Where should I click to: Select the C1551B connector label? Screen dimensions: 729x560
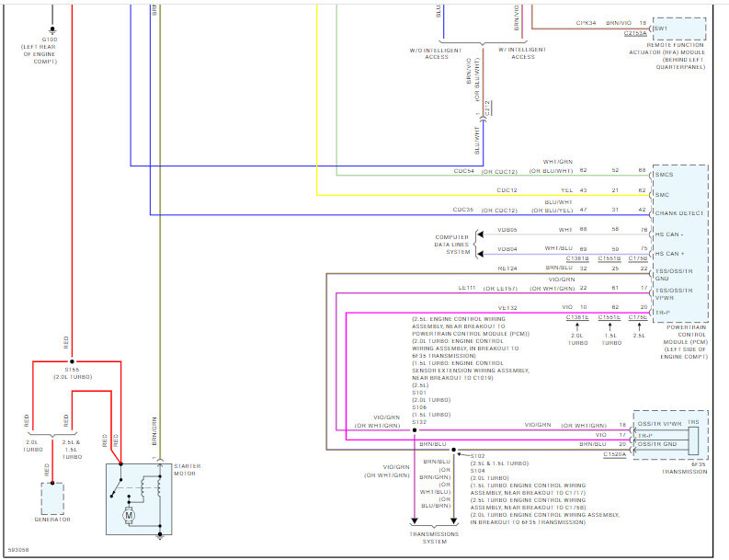coord(609,258)
